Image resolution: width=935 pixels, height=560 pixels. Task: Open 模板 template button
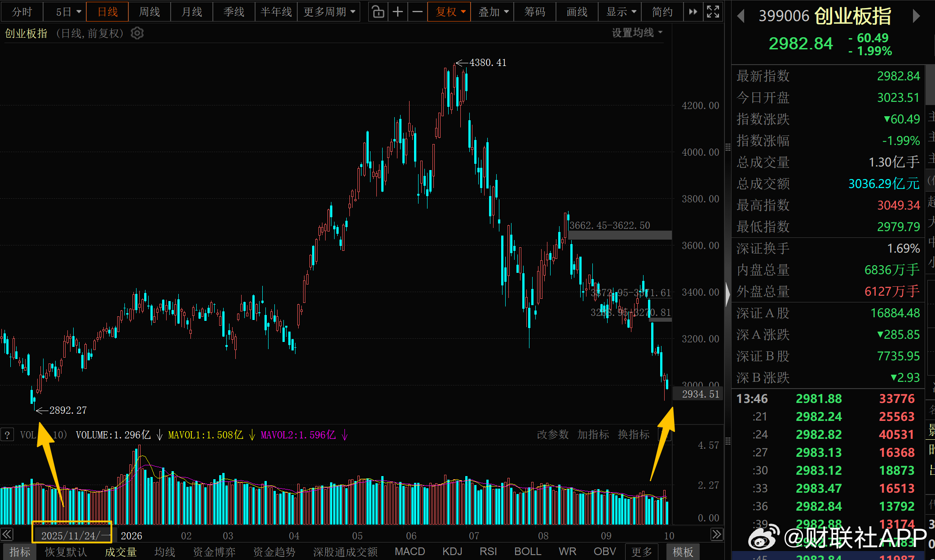(683, 552)
